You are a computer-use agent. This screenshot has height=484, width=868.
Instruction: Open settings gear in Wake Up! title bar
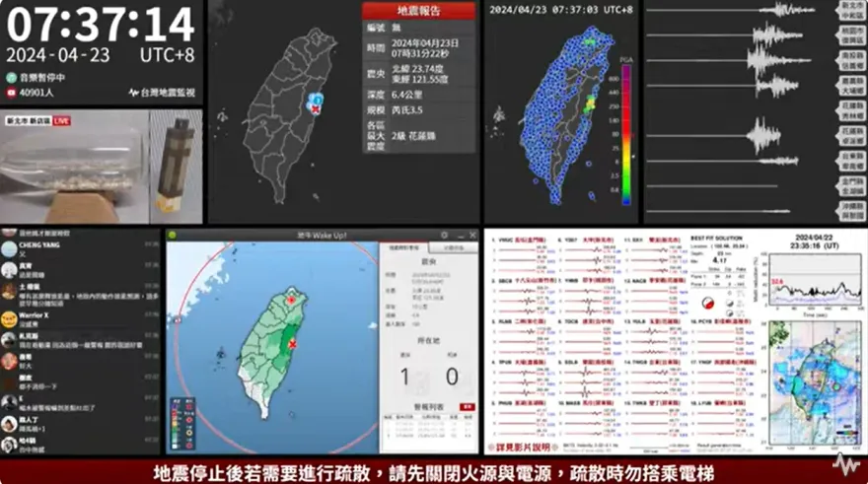pos(445,236)
